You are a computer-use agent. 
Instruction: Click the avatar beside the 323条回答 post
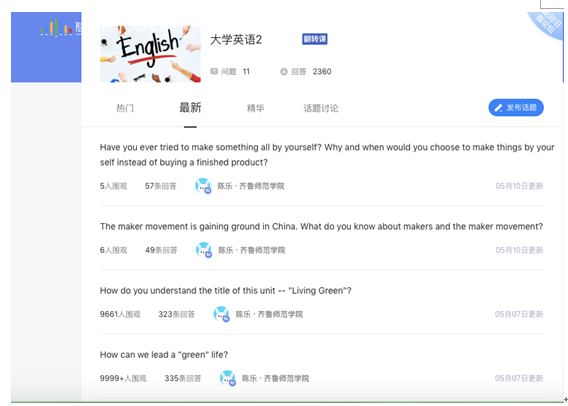tap(221, 314)
